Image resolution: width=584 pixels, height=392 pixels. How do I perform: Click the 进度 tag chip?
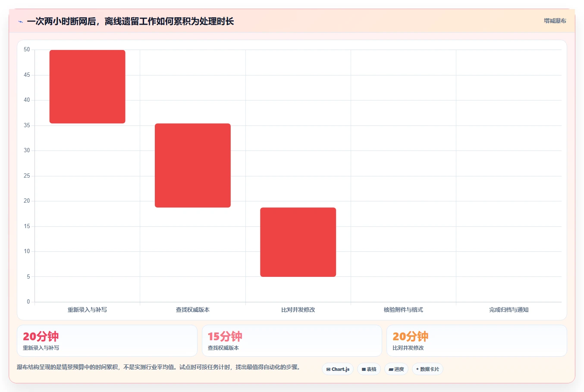tap(396, 369)
